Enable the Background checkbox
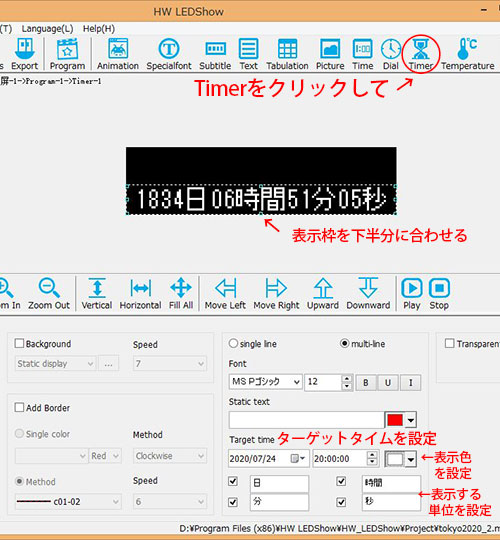The image size is (500, 540). [x=19, y=343]
